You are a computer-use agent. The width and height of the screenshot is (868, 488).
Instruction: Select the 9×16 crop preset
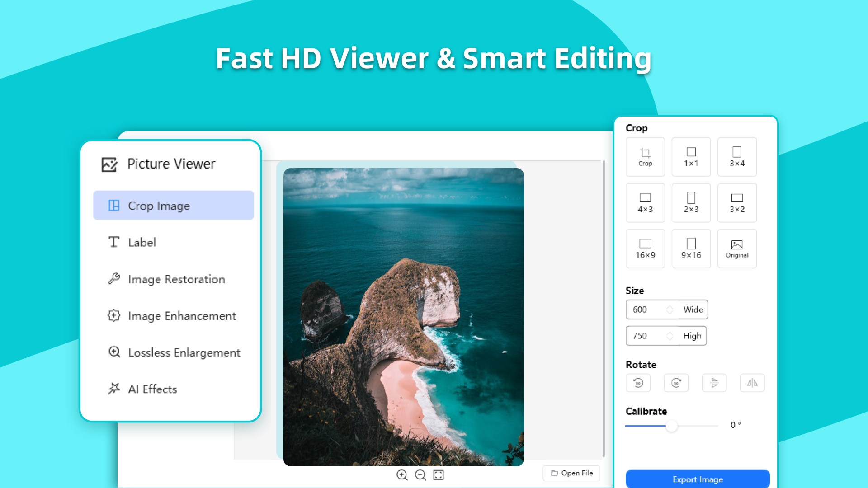[691, 249]
